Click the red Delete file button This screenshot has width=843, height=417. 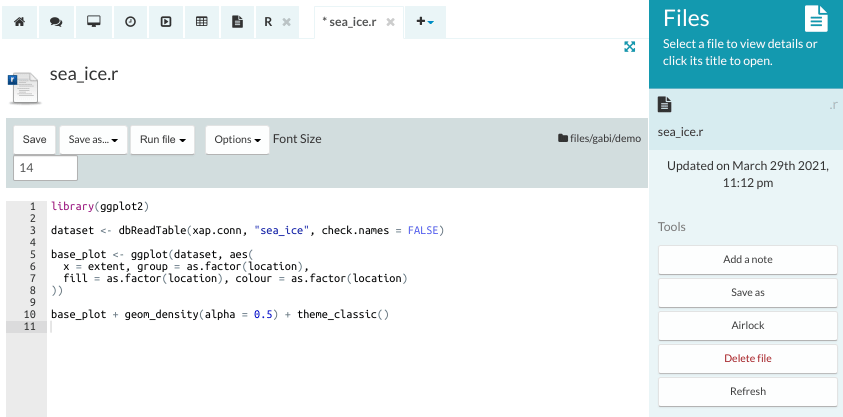point(747,358)
